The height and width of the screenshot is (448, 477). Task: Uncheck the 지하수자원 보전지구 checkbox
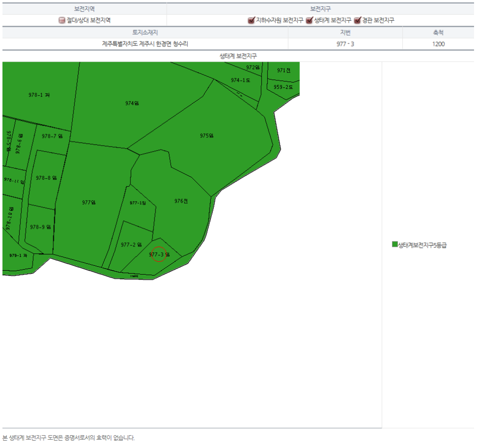click(x=251, y=20)
